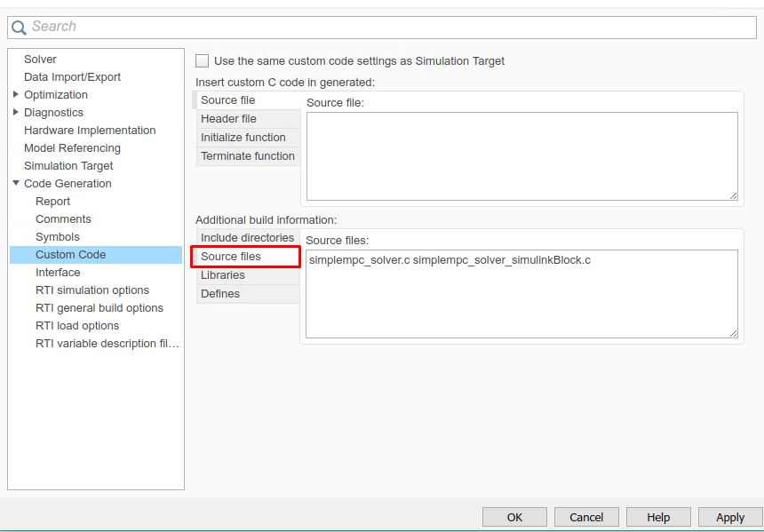Click the search magnifier icon
Screen dimensions: 764x532
click(19, 28)
